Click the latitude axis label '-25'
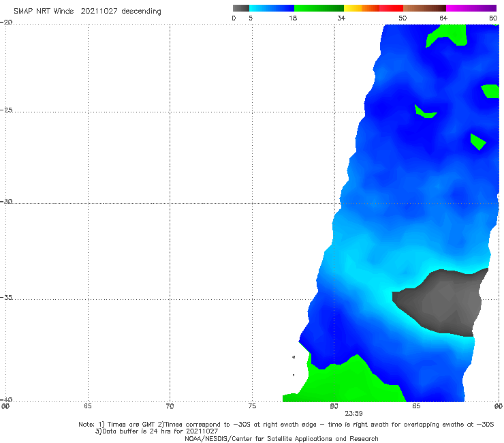This screenshot has width=504, height=443. 6,110
